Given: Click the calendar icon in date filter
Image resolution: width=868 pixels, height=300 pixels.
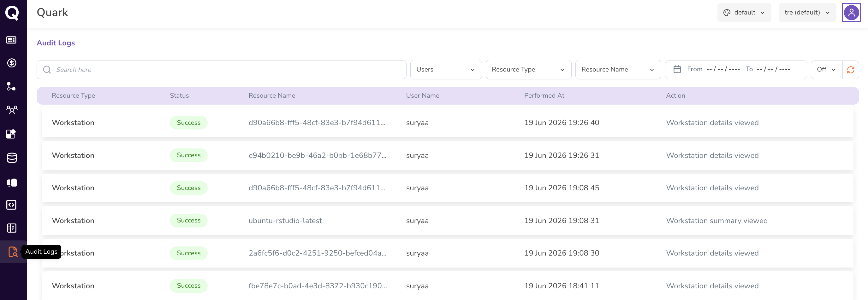Looking at the screenshot, I should 677,69.
